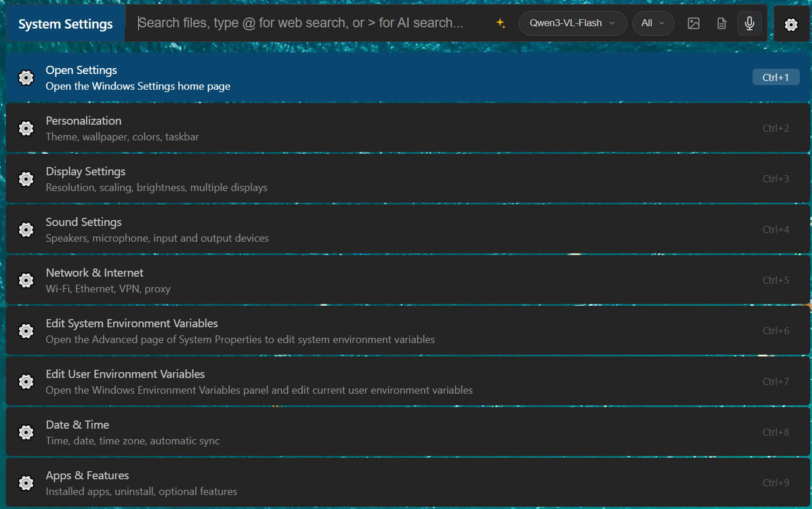
Task: Activate the microphone voice input
Action: pyautogui.click(x=750, y=23)
